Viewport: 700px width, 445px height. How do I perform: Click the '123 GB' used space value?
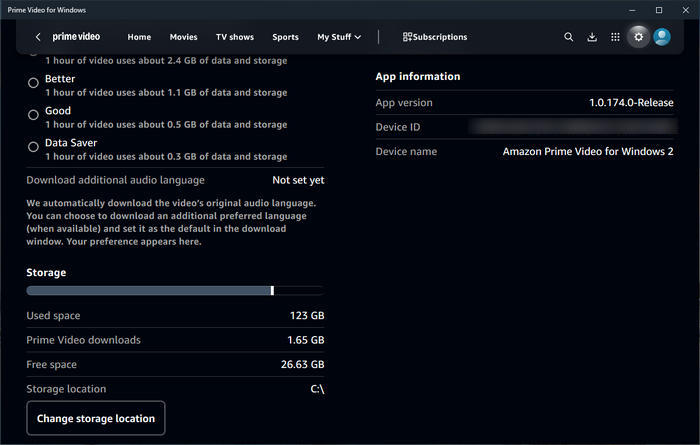click(x=307, y=316)
